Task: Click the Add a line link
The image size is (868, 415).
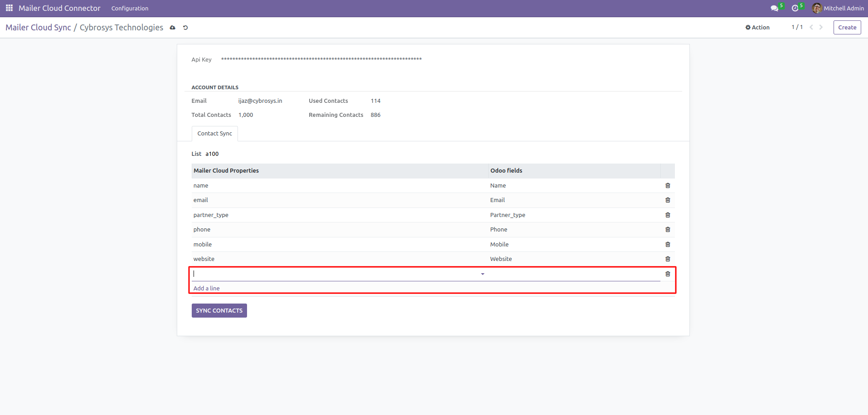Action: tap(206, 288)
